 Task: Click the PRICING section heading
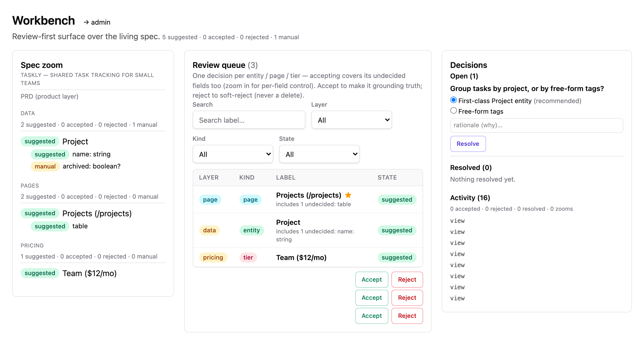[32, 246]
